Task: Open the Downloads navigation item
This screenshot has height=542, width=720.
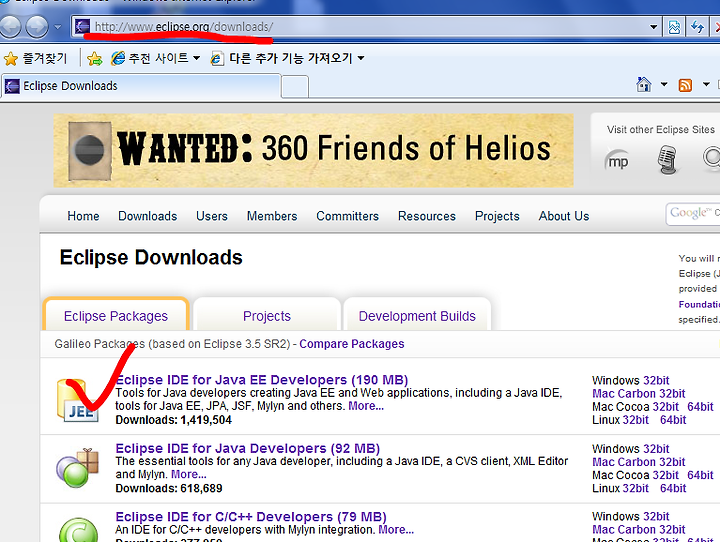Action: 147,216
